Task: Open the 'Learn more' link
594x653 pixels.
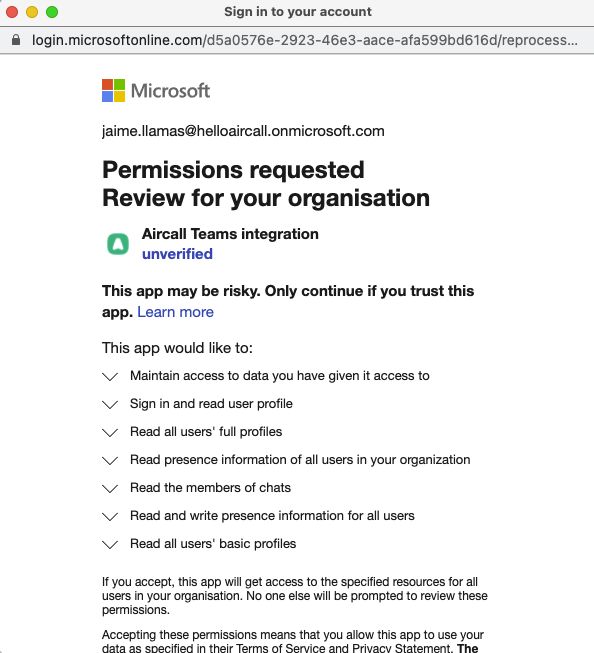Action: point(175,312)
